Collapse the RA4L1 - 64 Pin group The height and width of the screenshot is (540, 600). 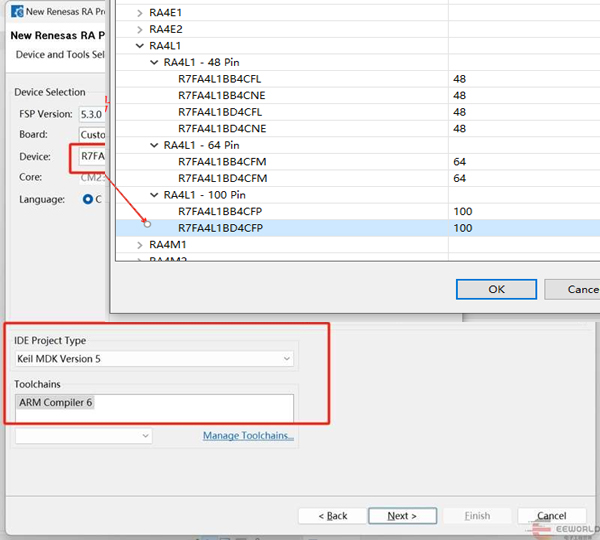[154, 145]
